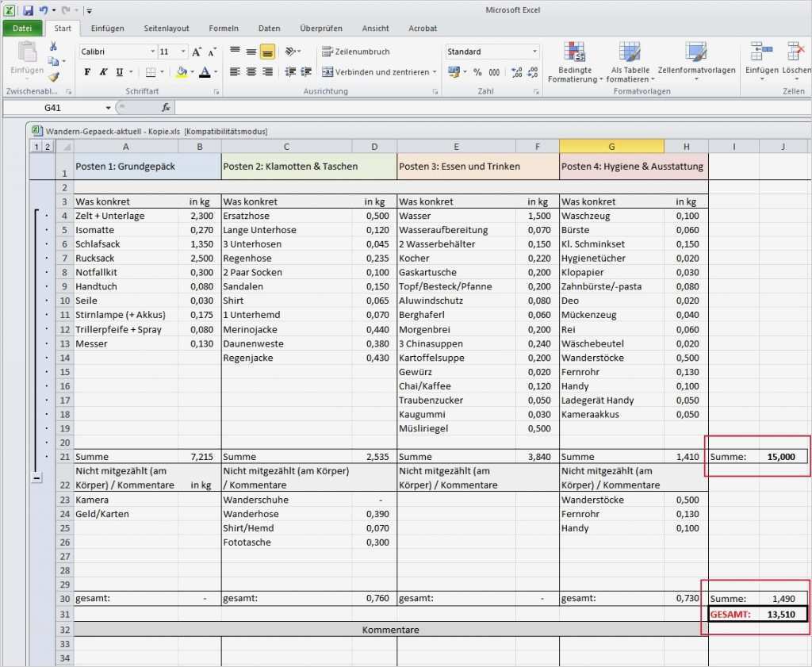Click the fill color paint bucket swatch
Image resolution: width=812 pixels, height=667 pixels.
(182, 72)
